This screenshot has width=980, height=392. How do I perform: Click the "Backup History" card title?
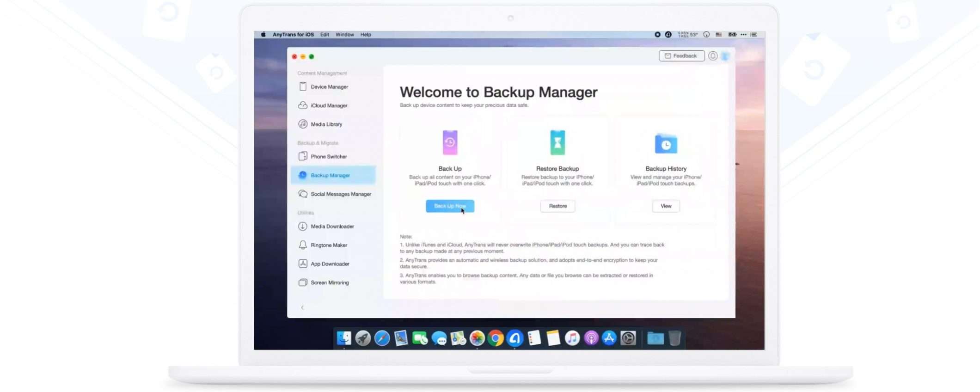666,169
